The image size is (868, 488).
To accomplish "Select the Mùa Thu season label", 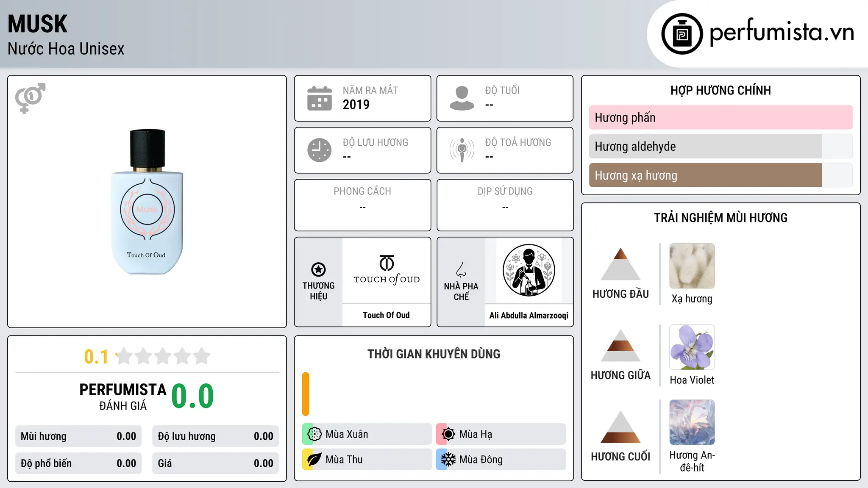I will (344, 460).
